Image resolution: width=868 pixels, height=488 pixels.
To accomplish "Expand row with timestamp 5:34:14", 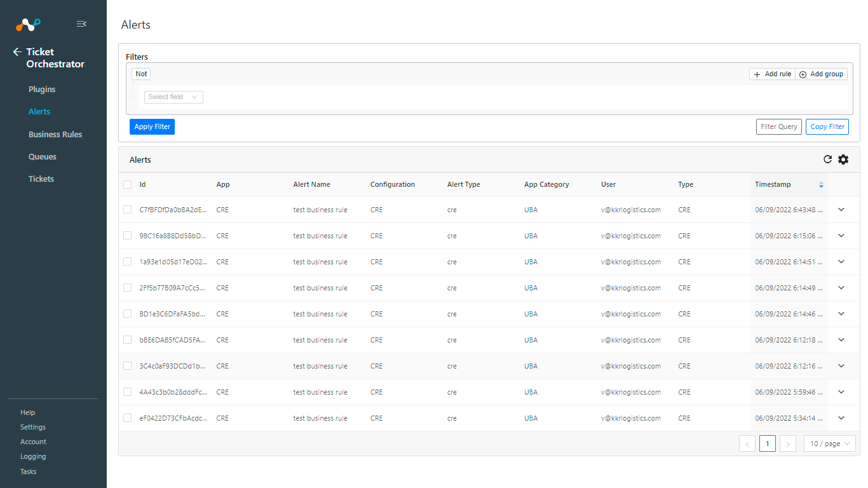I will coord(841,418).
